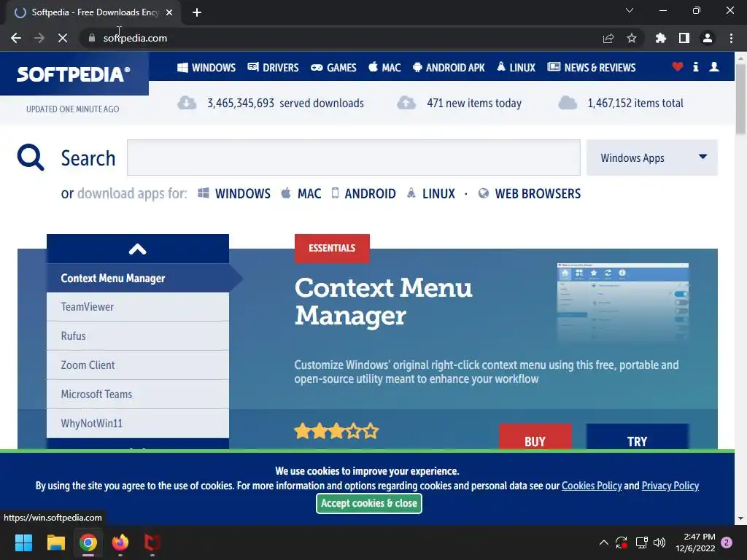Viewport: 747px width, 560px height.
Task: Open the user account icon in the Softpedia header
Action: pos(714,67)
